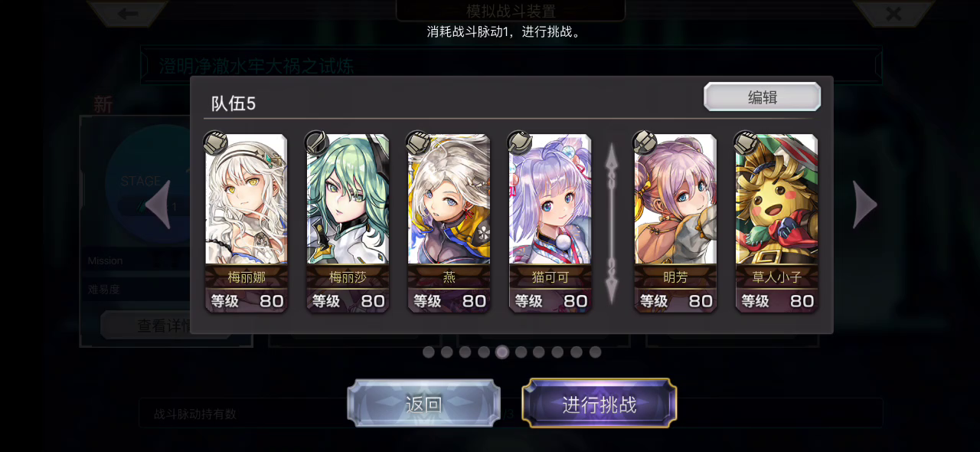Screen dimensions: 980x452
Task: Click the 返回 button to go back
Action: pos(423,404)
